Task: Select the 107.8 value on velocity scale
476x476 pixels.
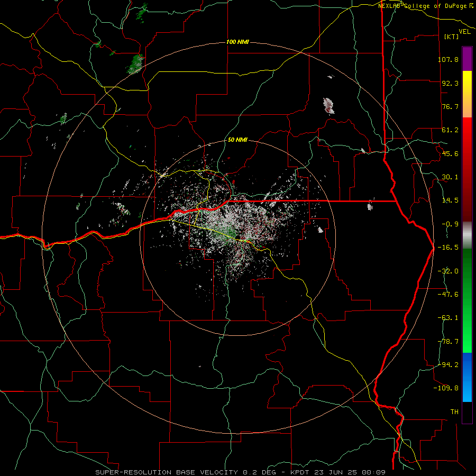Action: [x=448, y=59]
